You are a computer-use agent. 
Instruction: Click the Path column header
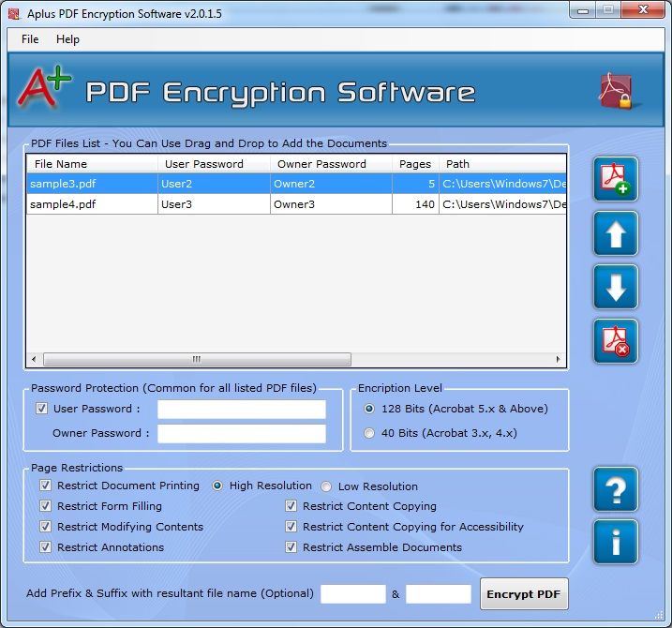tap(502, 164)
